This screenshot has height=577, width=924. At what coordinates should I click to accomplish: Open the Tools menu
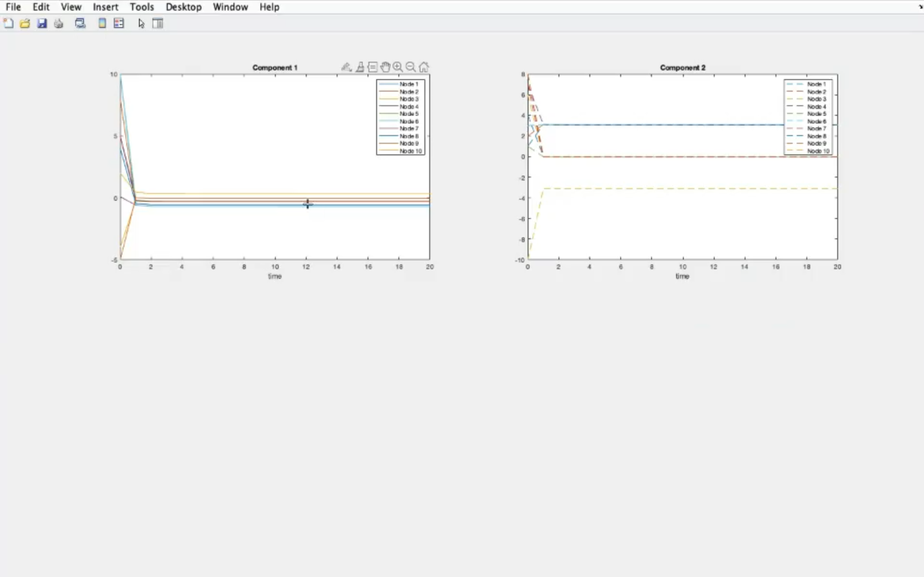click(x=141, y=7)
